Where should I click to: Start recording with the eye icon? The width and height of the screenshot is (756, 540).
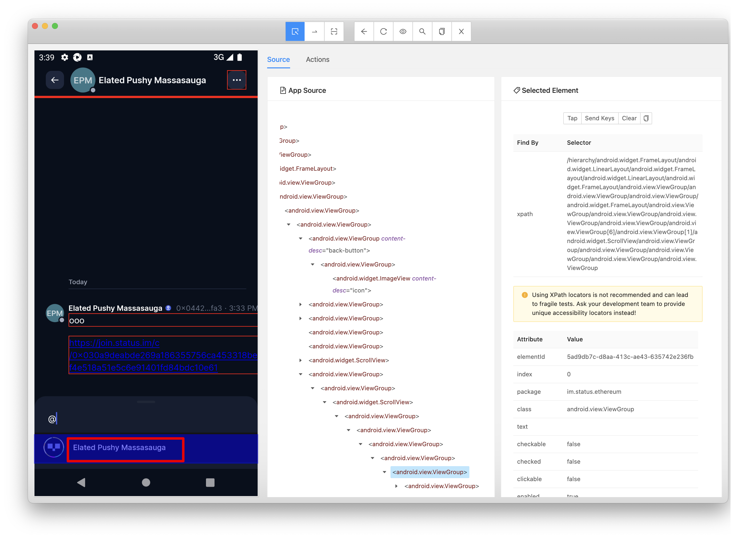(x=403, y=32)
